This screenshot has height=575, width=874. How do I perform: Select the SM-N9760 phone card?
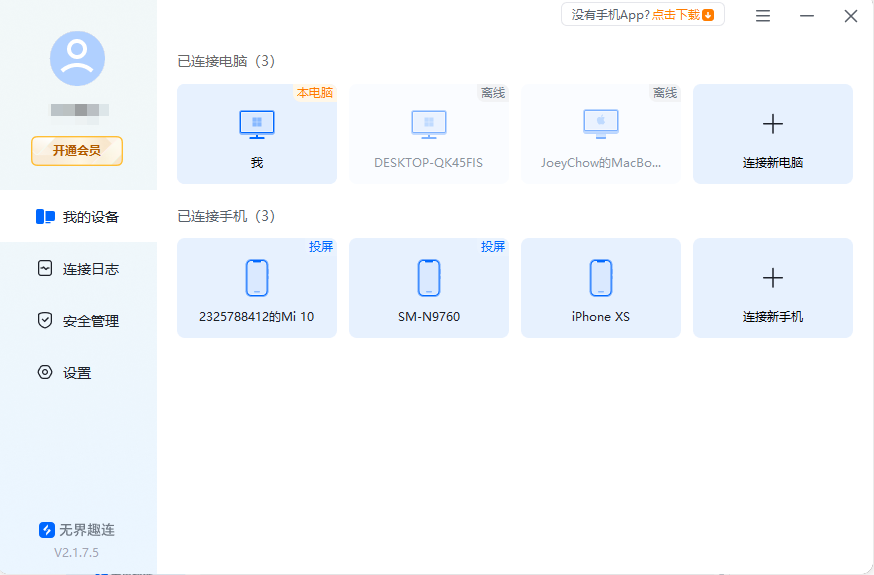(x=429, y=288)
